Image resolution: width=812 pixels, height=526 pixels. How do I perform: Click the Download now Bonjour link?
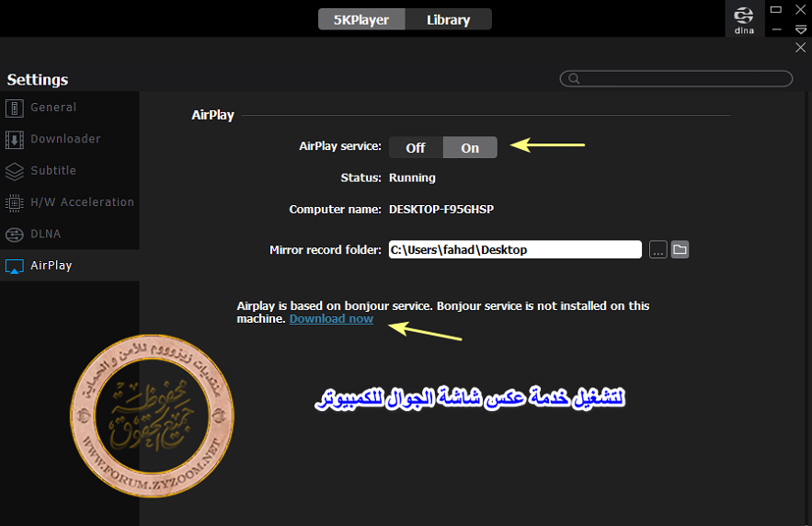(x=331, y=319)
